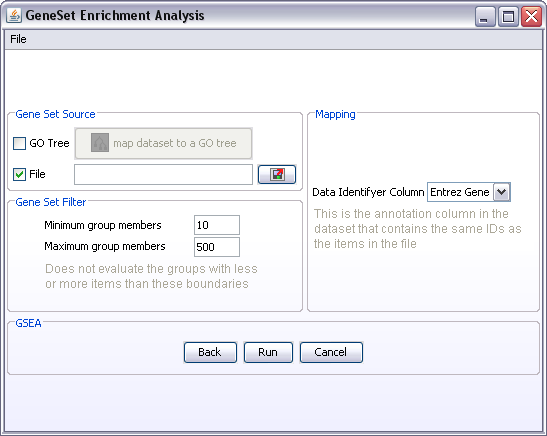Open the Data Identifyer Column dropdown arrow
Image resolution: width=547 pixels, height=436 pixels.
pos(502,192)
